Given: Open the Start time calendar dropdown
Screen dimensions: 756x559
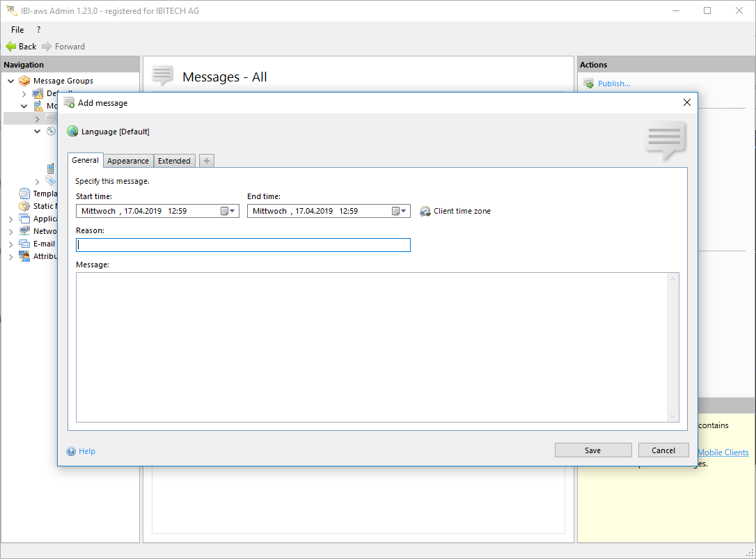Looking at the screenshot, I should point(228,211).
